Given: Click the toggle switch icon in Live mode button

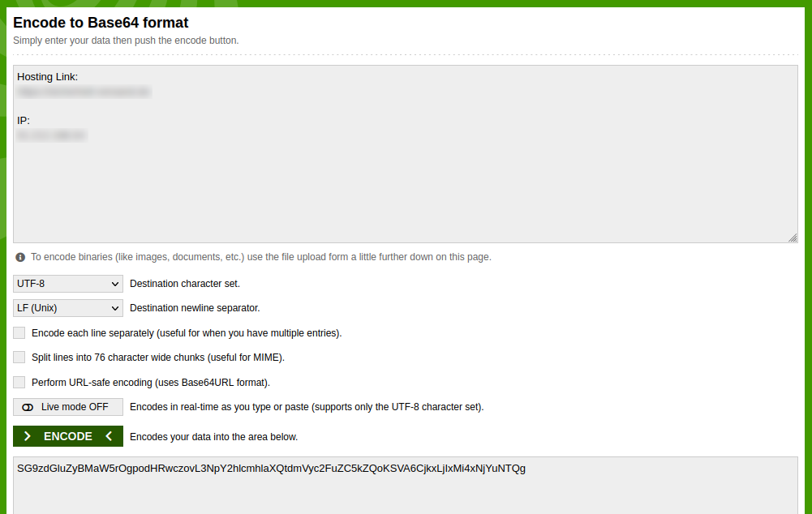Looking at the screenshot, I should (28, 407).
